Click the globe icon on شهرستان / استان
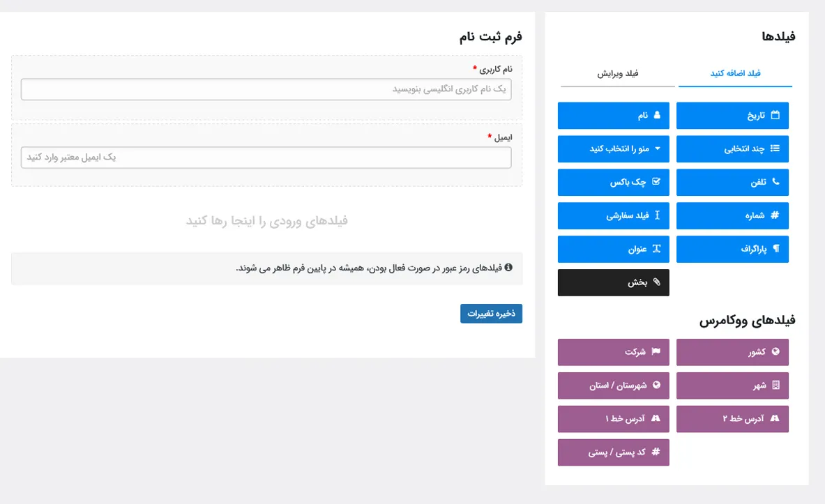825x504 pixels. point(657,385)
